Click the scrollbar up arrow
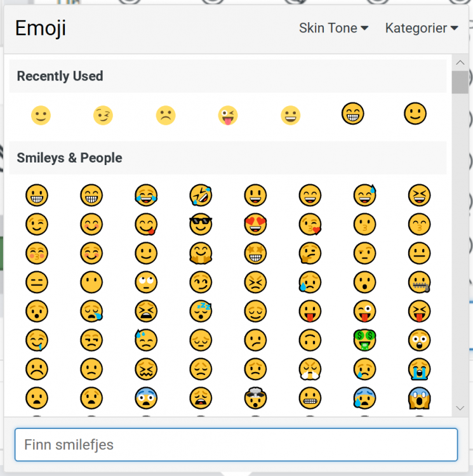Image resolution: width=473 pixels, height=476 pixels. coord(460,62)
